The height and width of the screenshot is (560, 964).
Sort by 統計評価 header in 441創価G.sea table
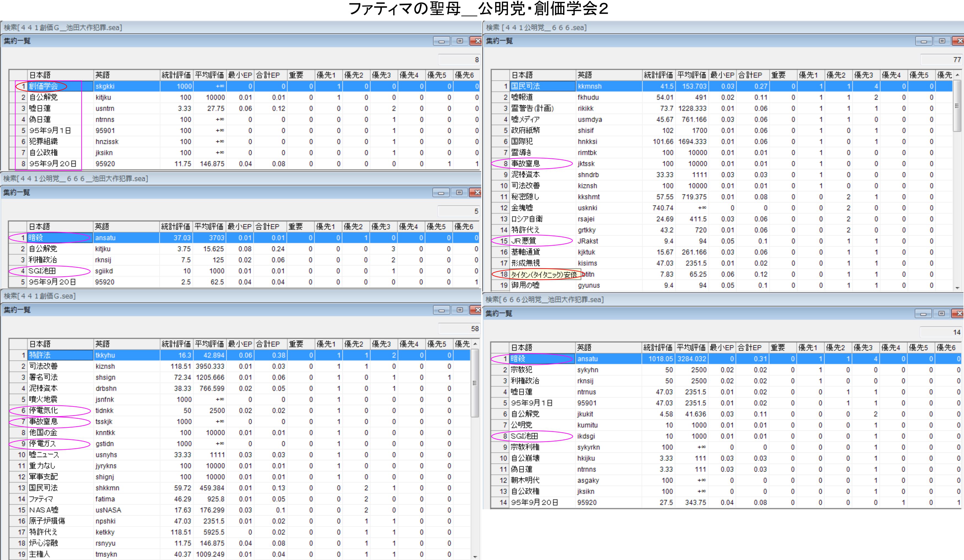tap(176, 344)
